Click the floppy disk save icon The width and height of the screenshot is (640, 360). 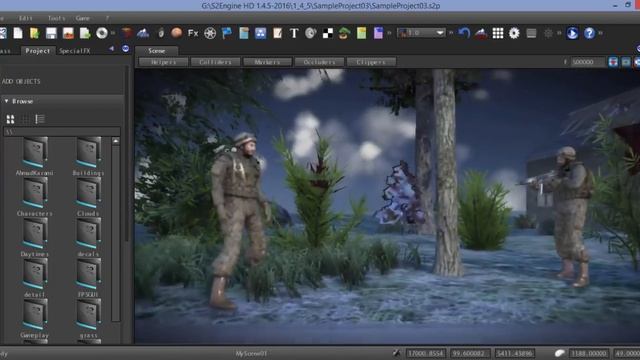51,33
